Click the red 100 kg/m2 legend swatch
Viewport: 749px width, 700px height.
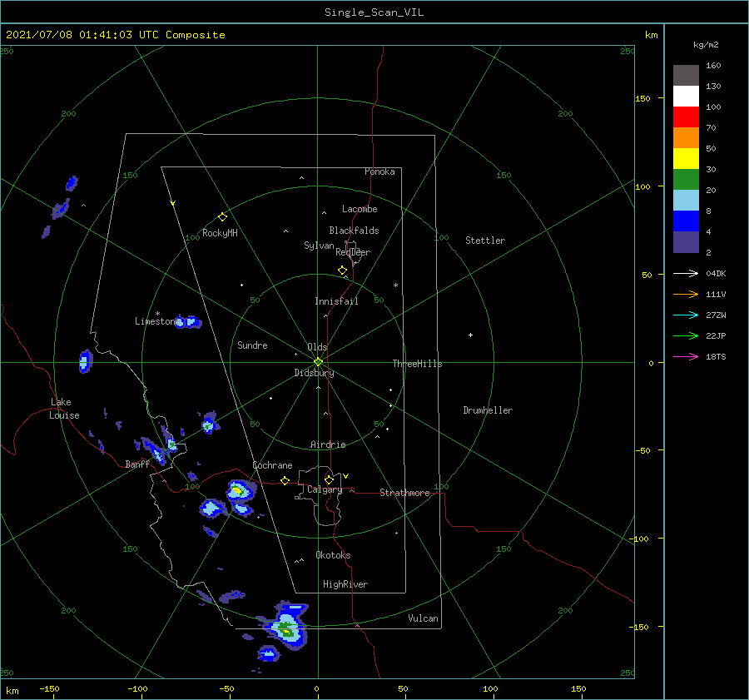686,117
